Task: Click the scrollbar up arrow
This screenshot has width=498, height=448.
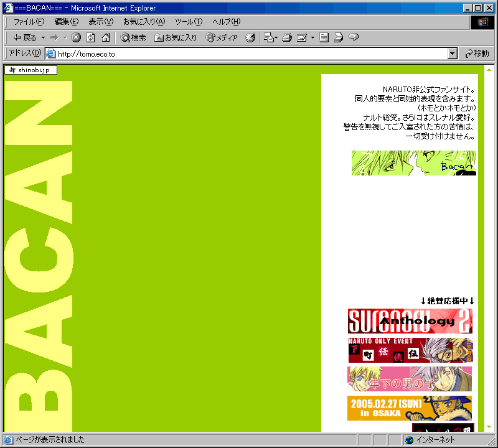Action: 489,70
